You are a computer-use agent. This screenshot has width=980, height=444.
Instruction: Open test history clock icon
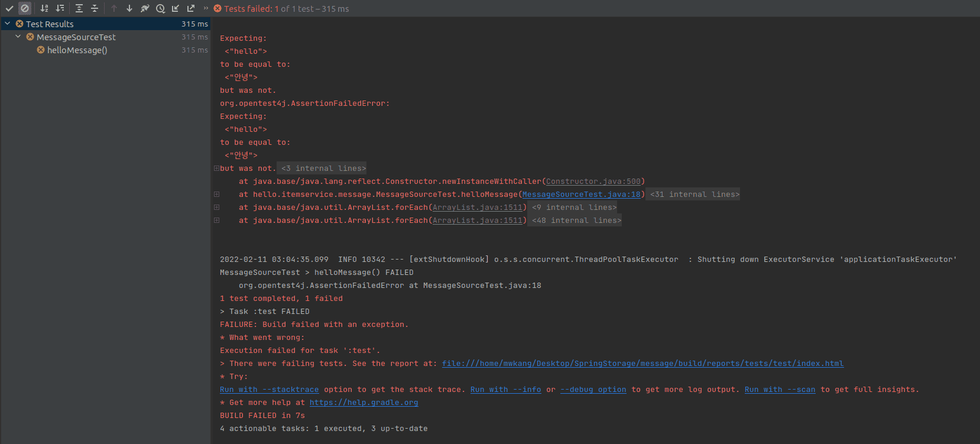point(160,8)
